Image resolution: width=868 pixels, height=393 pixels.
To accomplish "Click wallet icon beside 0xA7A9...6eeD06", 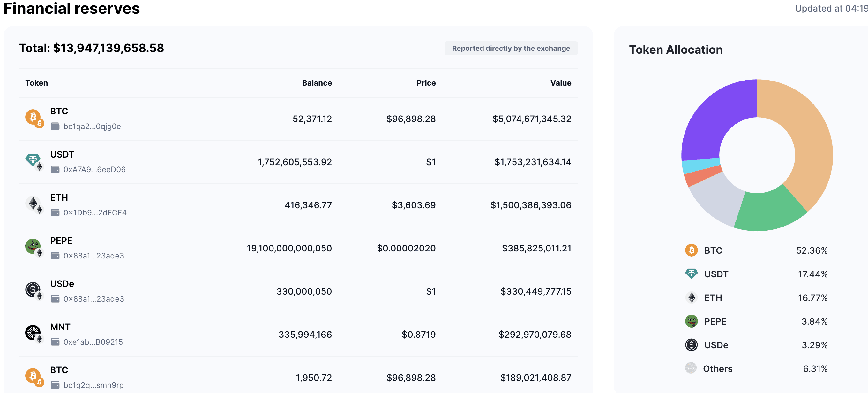I will coord(55,169).
